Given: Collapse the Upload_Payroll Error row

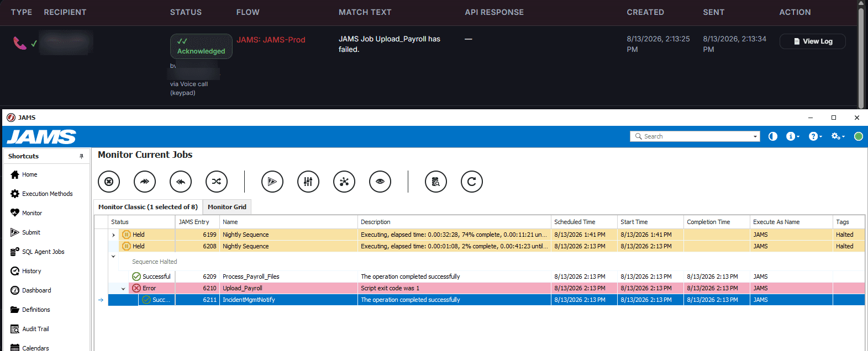Looking at the screenshot, I should tap(123, 289).
